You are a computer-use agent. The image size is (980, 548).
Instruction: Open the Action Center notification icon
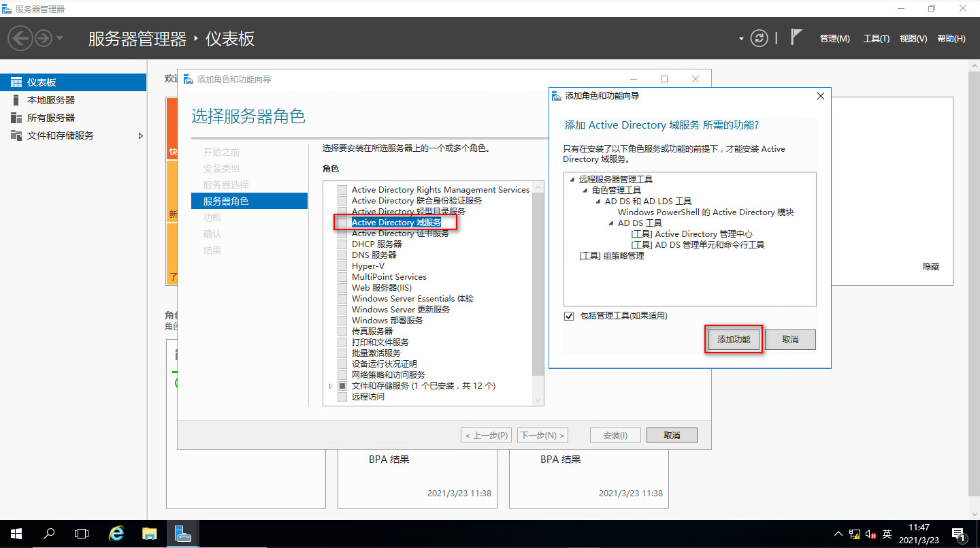(x=958, y=534)
